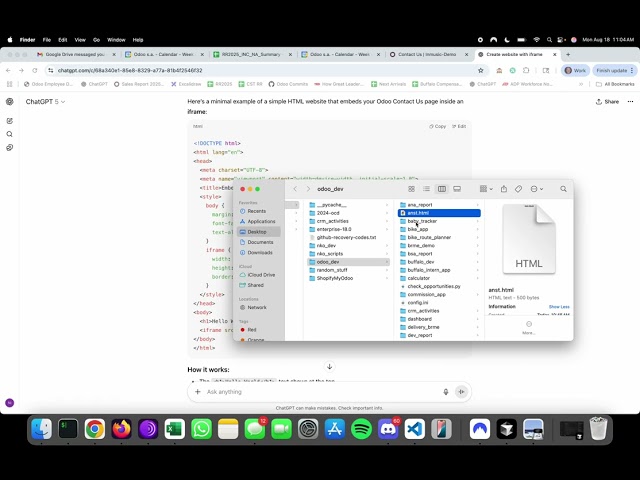
Task: Open Discord from the Dock
Action: click(388, 429)
